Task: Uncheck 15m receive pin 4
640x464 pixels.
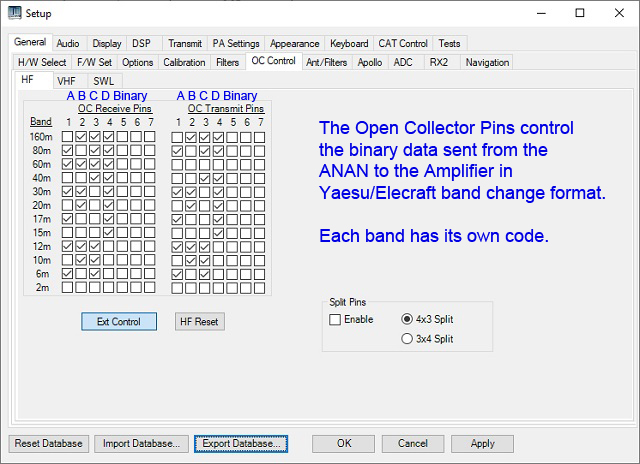Action: pos(109,232)
